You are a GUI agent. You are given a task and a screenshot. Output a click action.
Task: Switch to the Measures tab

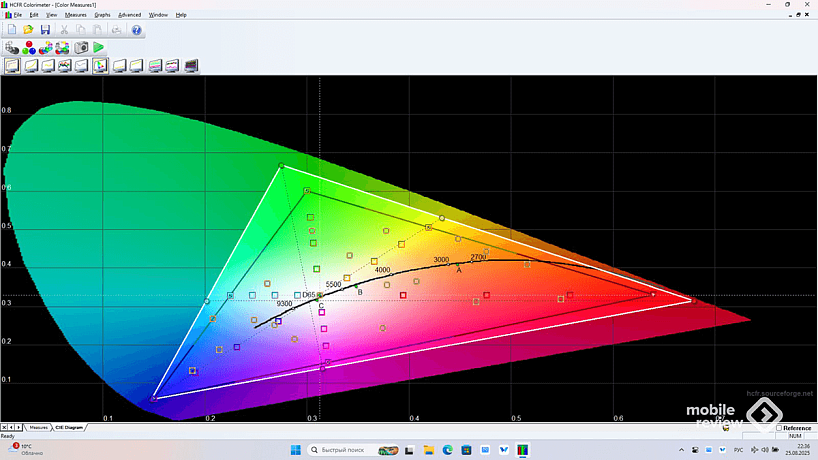click(x=39, y=427)
